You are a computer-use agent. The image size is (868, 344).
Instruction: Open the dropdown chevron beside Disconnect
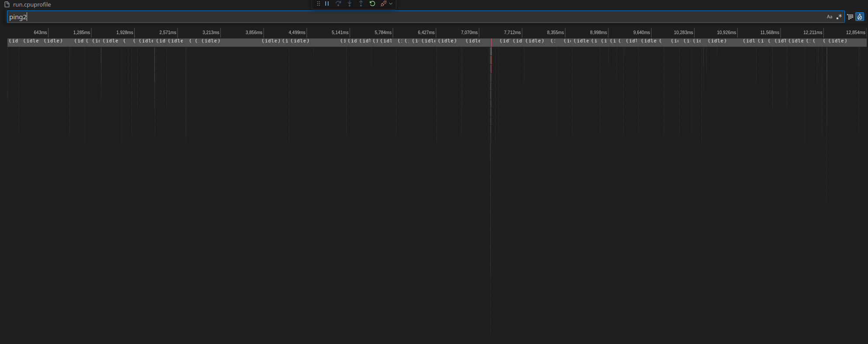click(391, 3)
